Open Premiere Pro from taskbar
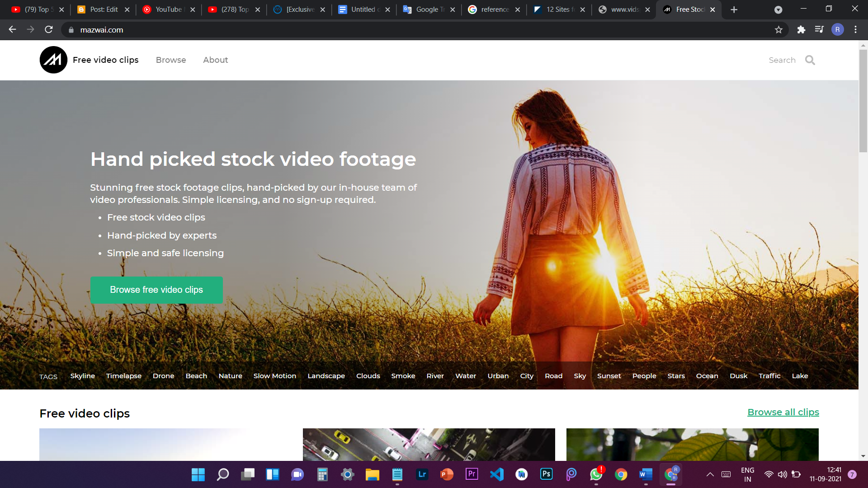The image size is (868, 488). 472,474
